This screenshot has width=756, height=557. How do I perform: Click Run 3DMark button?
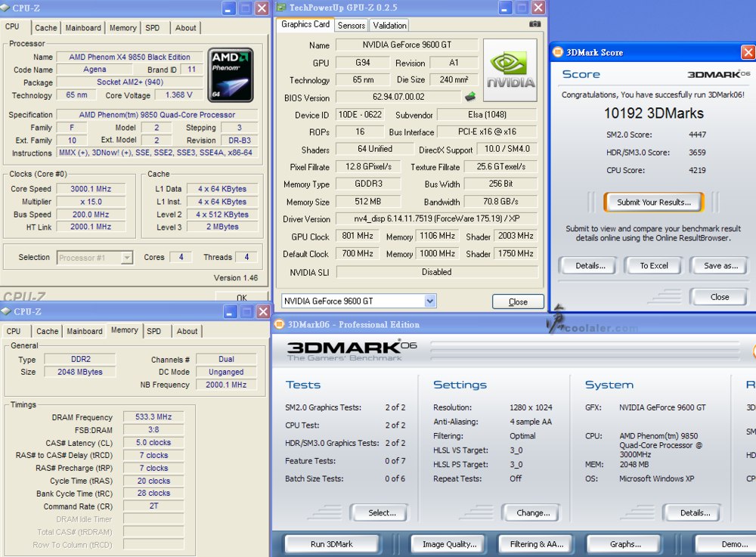pyautogui.click(x=332, y=544)
